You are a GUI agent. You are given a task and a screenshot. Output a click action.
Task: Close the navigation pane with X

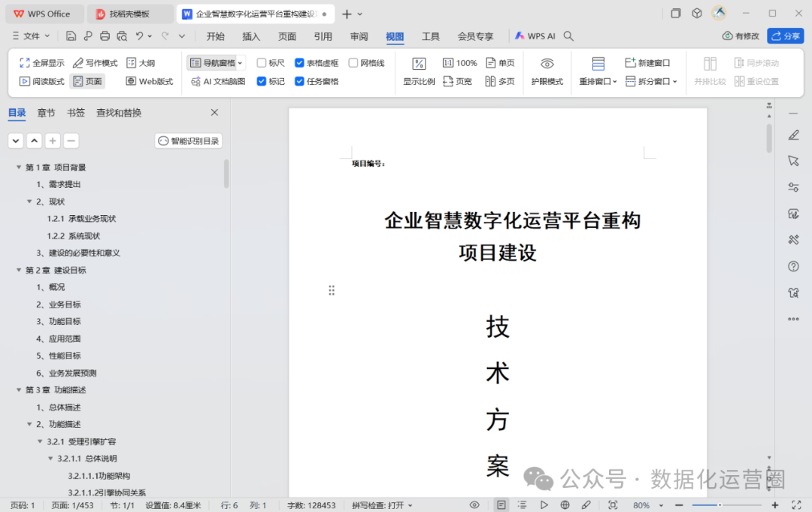click(x=214, y=112)
